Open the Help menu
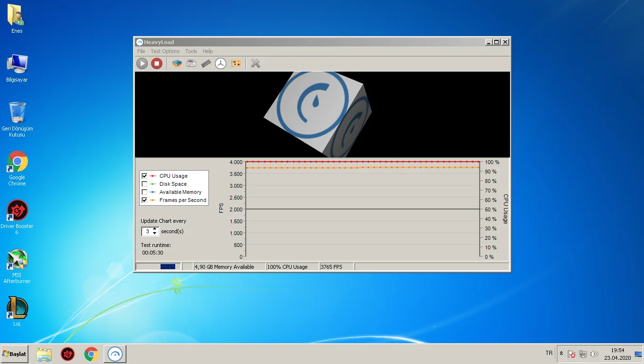The width and height of the screenshot is (644, 364). point(208,51)
